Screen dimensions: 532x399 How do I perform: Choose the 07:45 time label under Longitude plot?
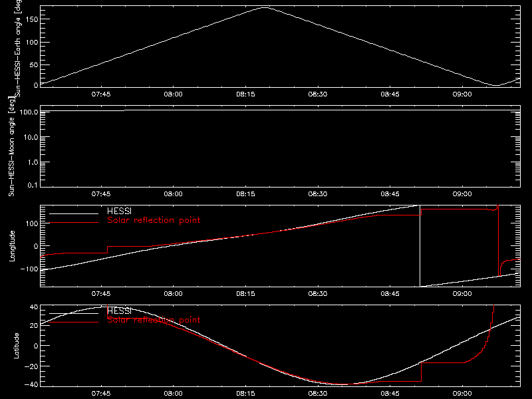(101, 294)
